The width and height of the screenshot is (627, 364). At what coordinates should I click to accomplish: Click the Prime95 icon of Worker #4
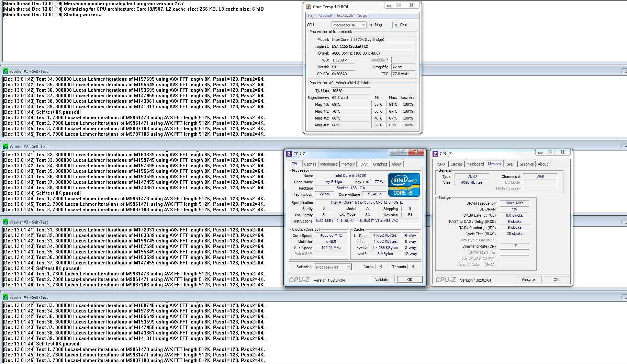(x=5, y=297)
